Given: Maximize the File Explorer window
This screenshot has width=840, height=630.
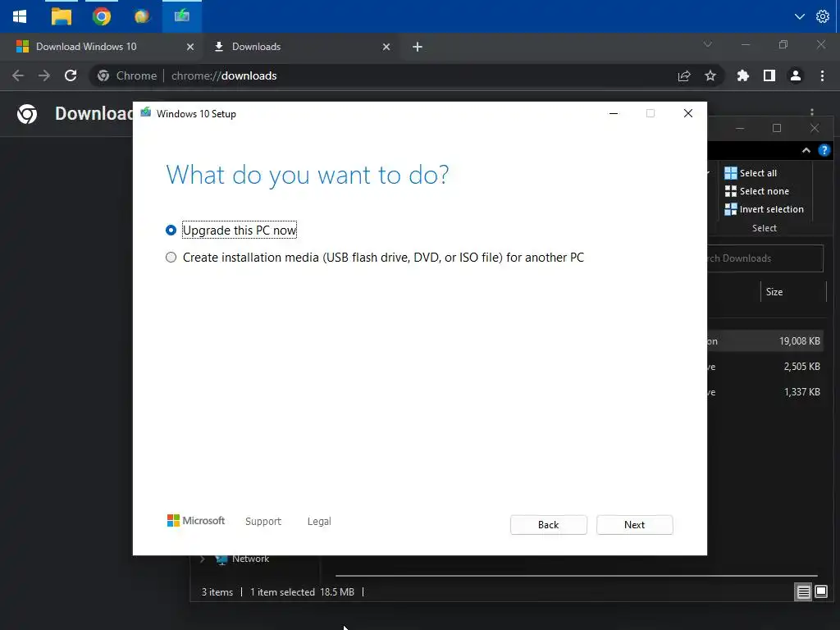Looking at the screenshot, I should point(777,128).
